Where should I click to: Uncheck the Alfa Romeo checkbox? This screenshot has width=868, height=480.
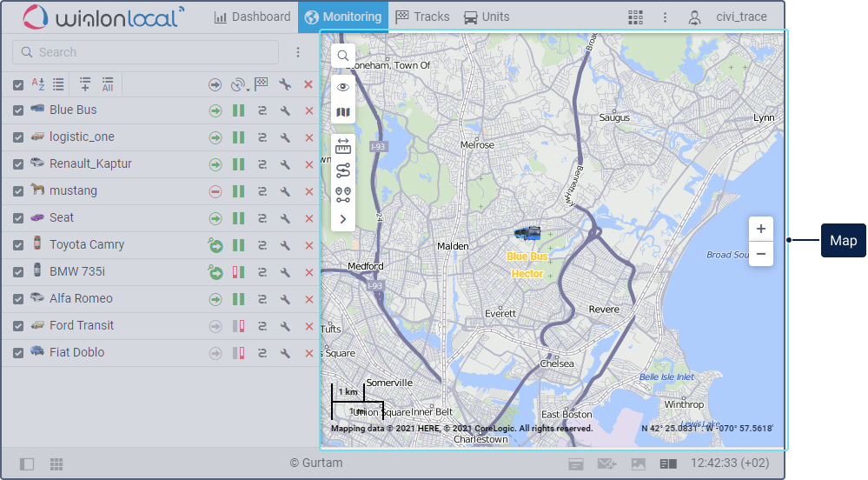tap(18, 299)
